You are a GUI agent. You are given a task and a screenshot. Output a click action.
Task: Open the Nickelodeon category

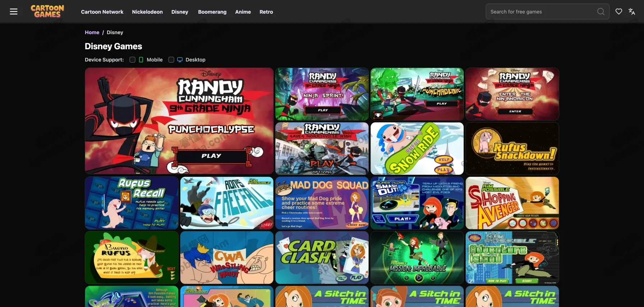tap(147, 12)
